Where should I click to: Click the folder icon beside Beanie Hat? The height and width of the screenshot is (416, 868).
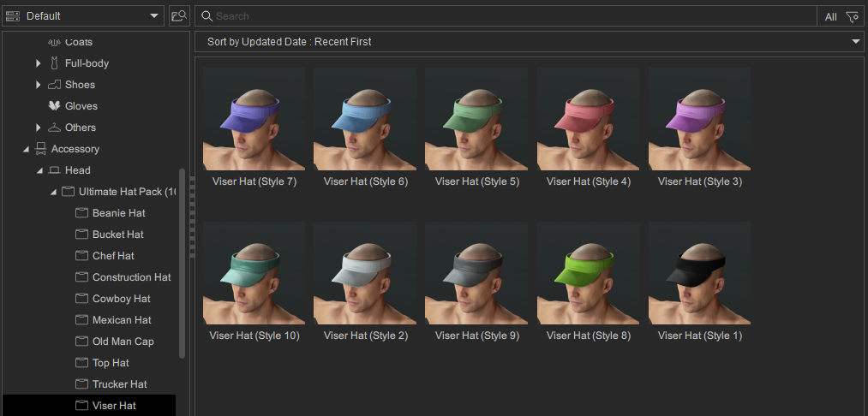[x=82, y=213]
